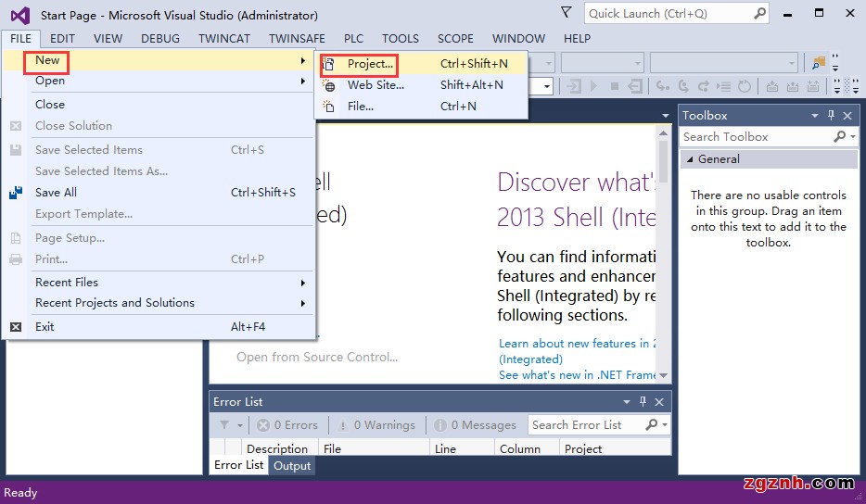Expand the Recent Projects and Solutions submenu

(x=302, y=303)
